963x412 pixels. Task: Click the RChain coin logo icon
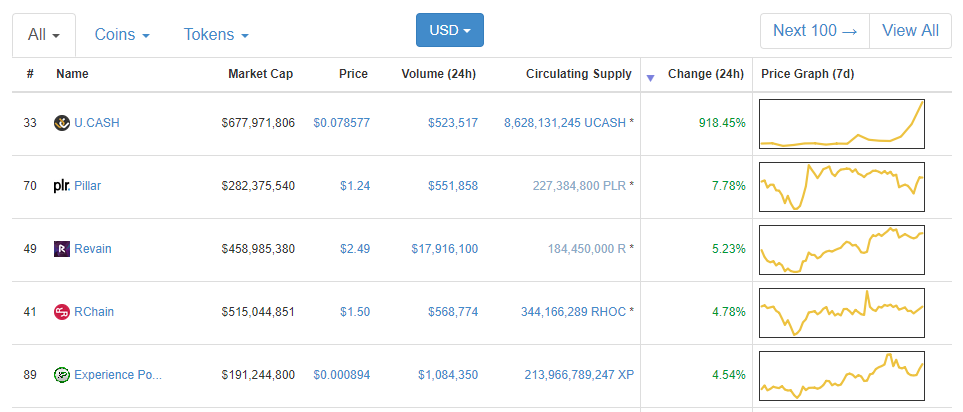[x=62, y=312]
